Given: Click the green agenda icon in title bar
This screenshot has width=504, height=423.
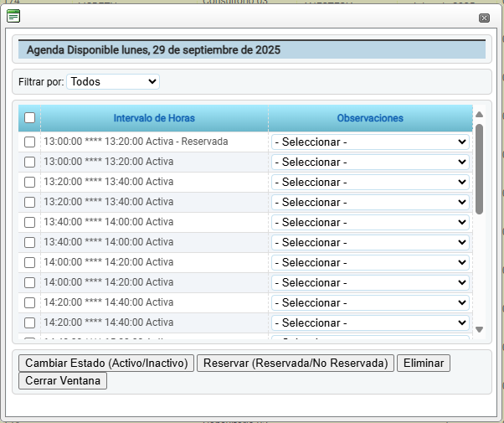Looking at the screenshot, I should pos(13,16).
